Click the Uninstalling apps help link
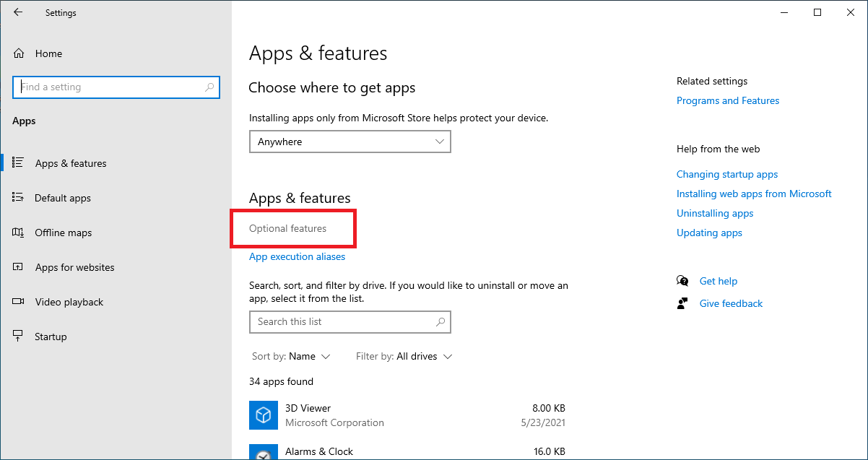 click(714, 214)
